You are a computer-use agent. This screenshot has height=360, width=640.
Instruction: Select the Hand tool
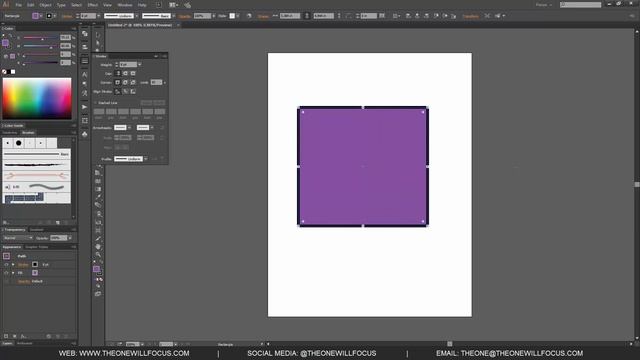[98, 247]
